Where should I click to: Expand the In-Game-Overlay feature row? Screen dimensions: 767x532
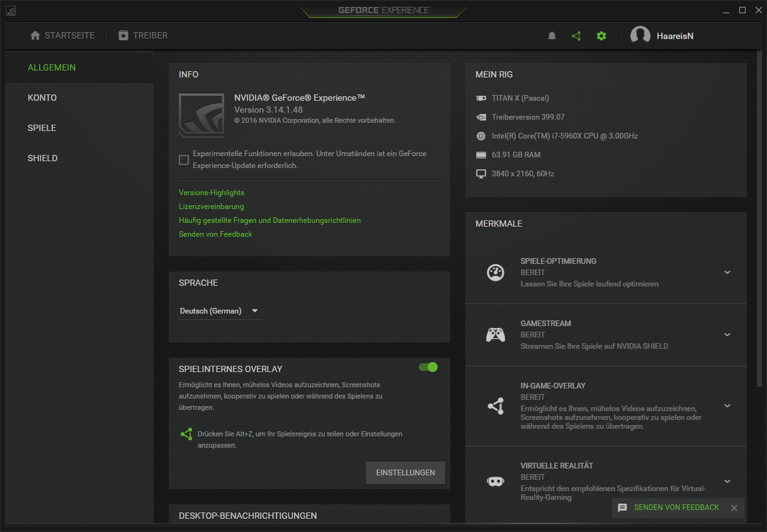727,406
